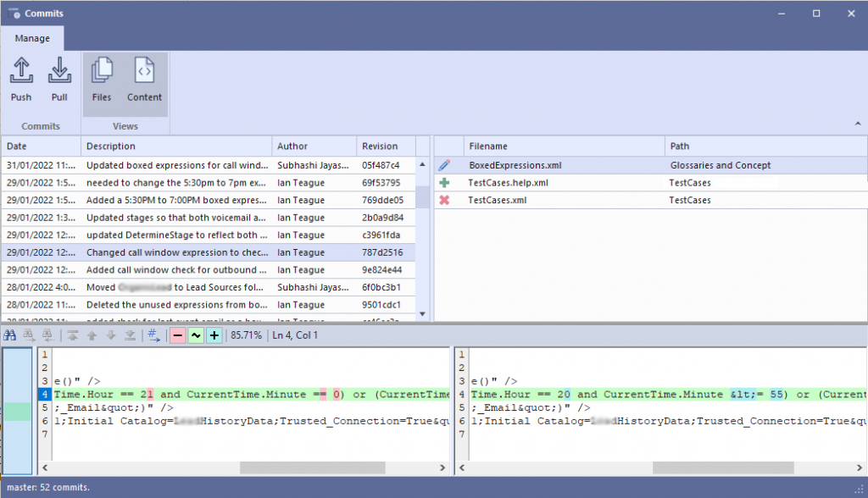
Task: Go to the previous difference arrow
Action: pos(92,335)
